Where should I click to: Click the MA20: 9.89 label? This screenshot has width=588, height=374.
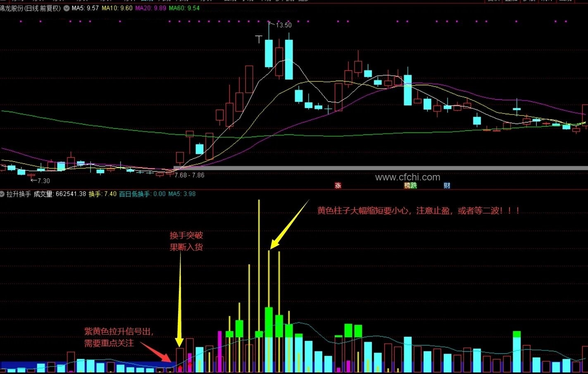coord(151,8)
